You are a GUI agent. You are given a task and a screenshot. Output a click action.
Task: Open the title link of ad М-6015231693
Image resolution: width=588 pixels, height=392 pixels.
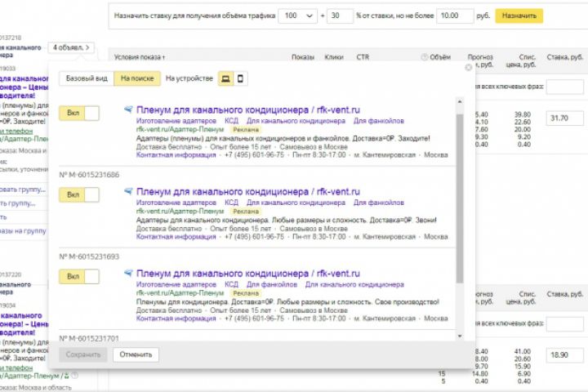[248, 274]
